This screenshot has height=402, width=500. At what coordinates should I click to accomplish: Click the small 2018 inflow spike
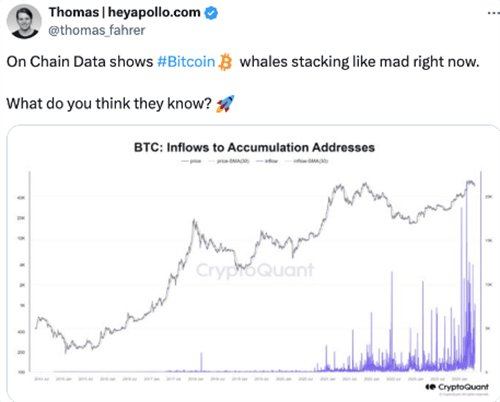[x=201, y=361]
